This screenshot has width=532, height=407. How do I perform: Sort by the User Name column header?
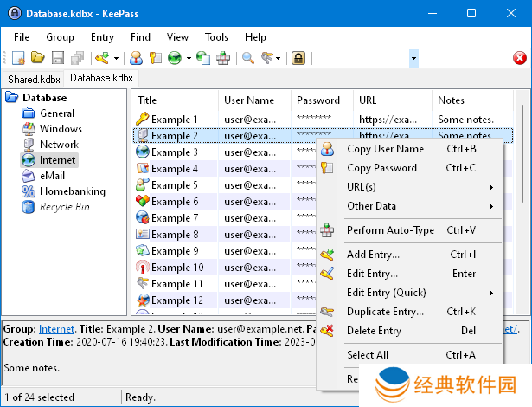[x=254, y=100]
